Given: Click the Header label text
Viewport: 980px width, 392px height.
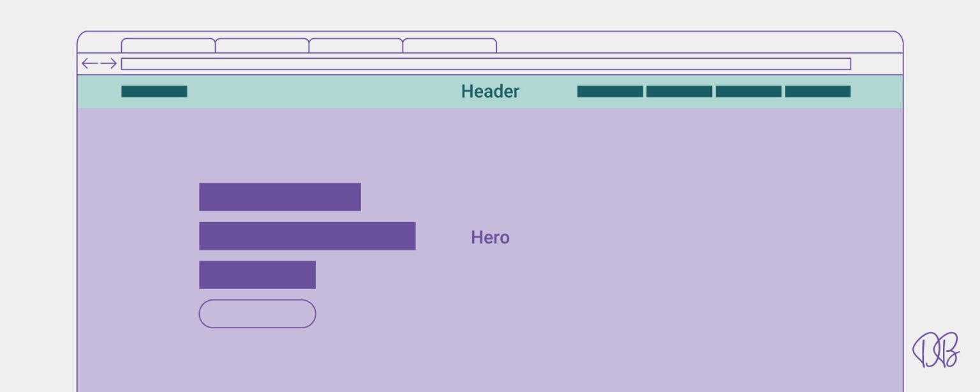Looking at the screenshot, I should 490,91.
